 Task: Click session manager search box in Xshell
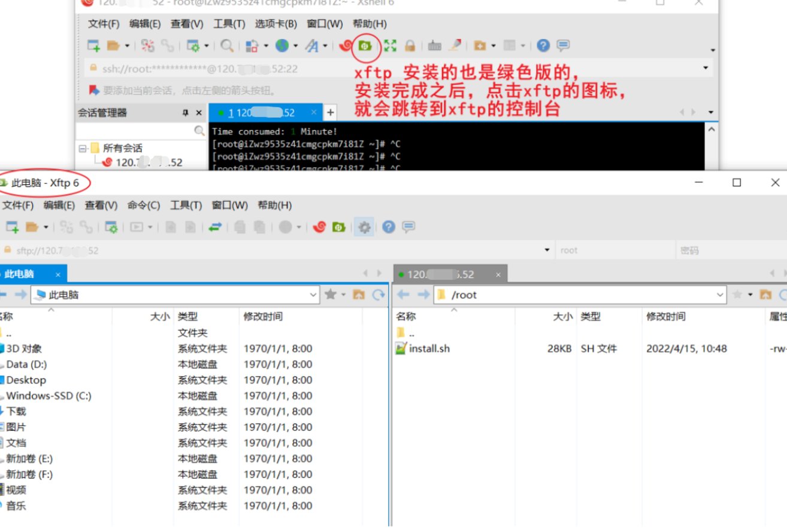141,131
